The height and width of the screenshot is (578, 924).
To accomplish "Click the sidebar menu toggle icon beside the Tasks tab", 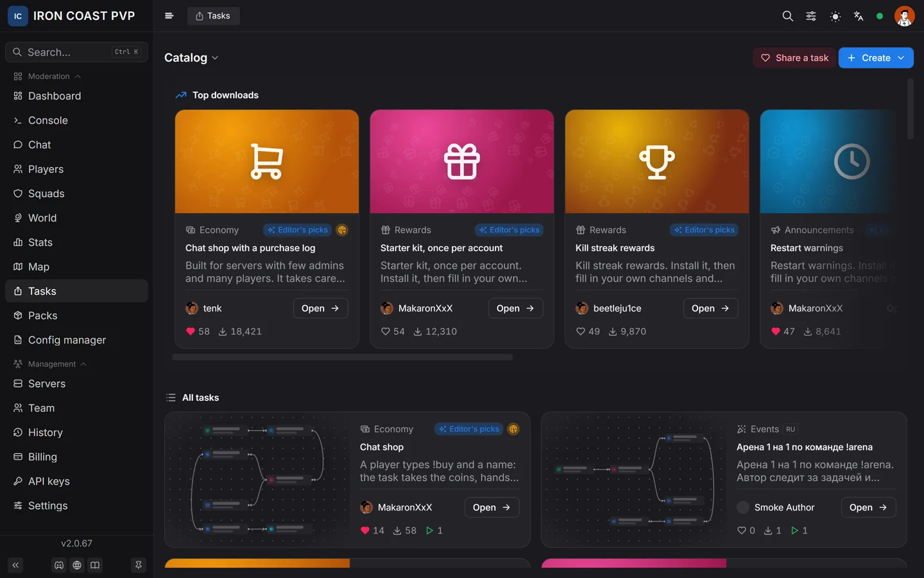I will pos(169,16).
